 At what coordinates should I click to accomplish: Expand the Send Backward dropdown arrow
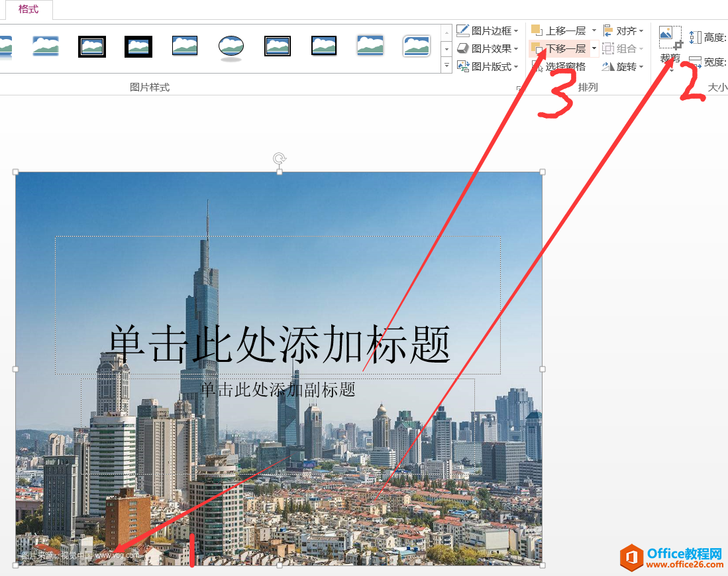point(594,48)
